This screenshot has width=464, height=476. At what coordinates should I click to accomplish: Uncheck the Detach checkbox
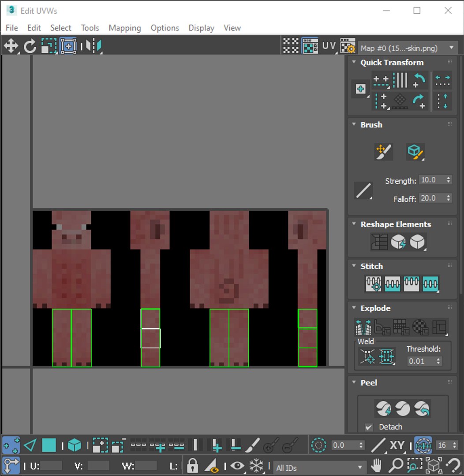369,427
